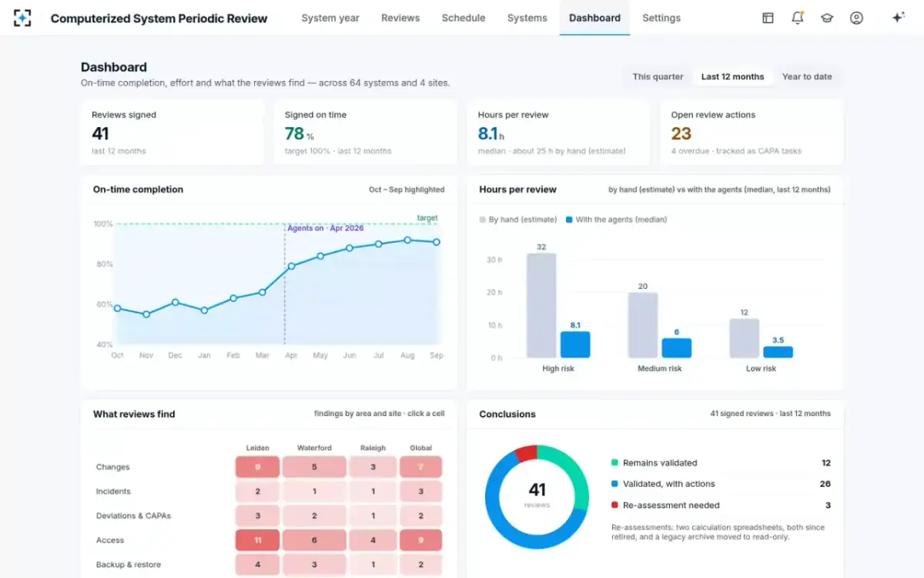
Task: Open the Hours per review card
Action: (x=558, y=132)
